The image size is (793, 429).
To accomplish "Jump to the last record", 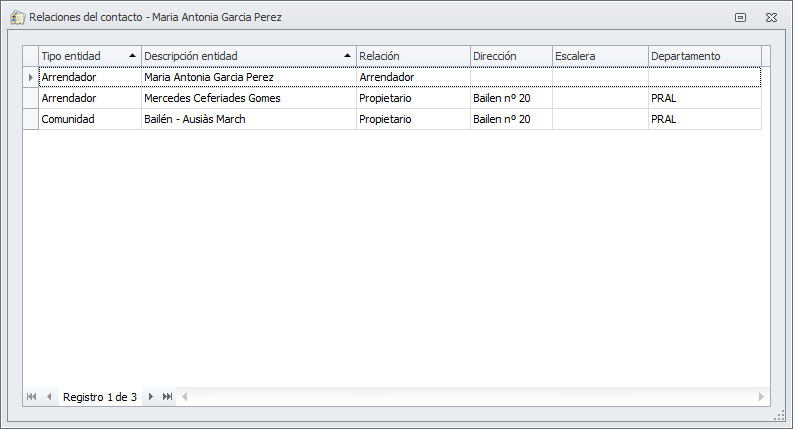I will coord(167,397).
